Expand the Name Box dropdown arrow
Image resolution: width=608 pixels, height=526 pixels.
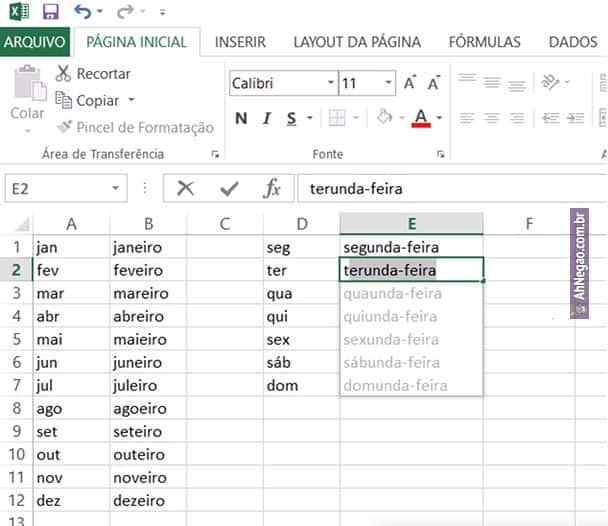tap(117, 188)
